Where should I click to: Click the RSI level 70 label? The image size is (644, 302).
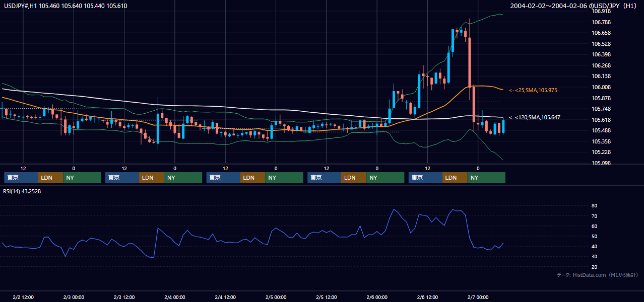(594, 216)
